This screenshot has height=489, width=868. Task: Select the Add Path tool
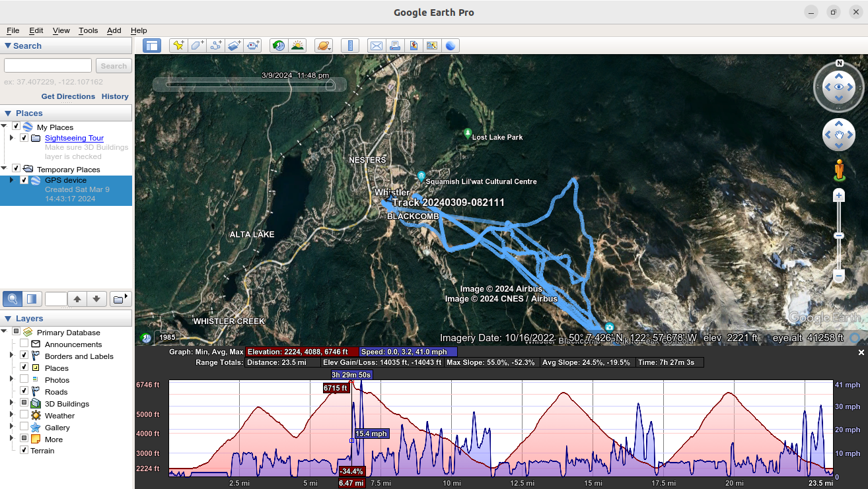(x=215, y=46)
